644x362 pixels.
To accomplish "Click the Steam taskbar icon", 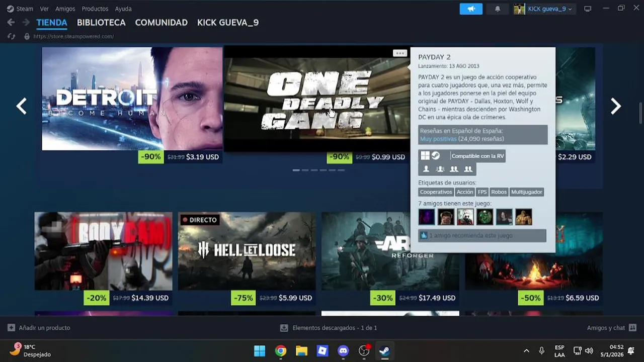I will [x=385, y=350].
